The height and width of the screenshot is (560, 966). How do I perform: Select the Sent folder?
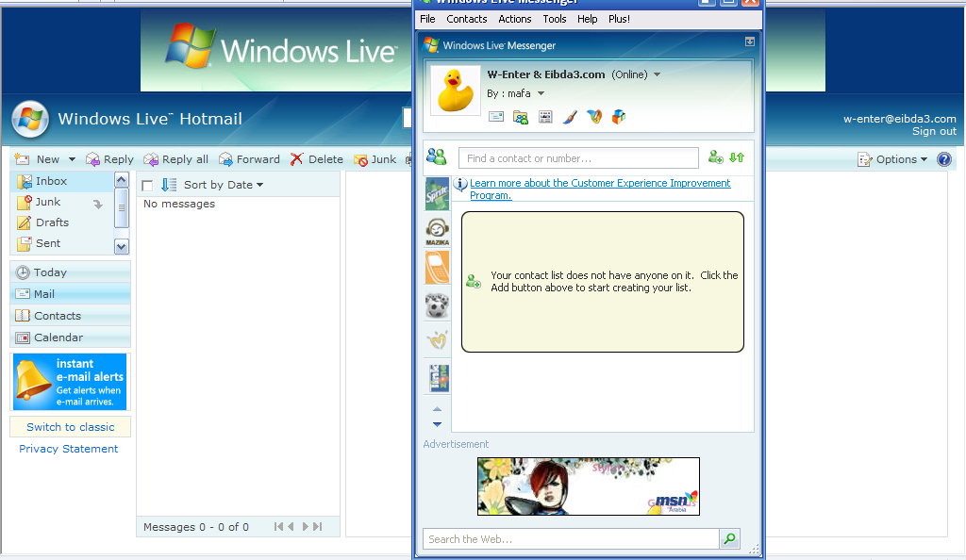[x=61, y=243]
